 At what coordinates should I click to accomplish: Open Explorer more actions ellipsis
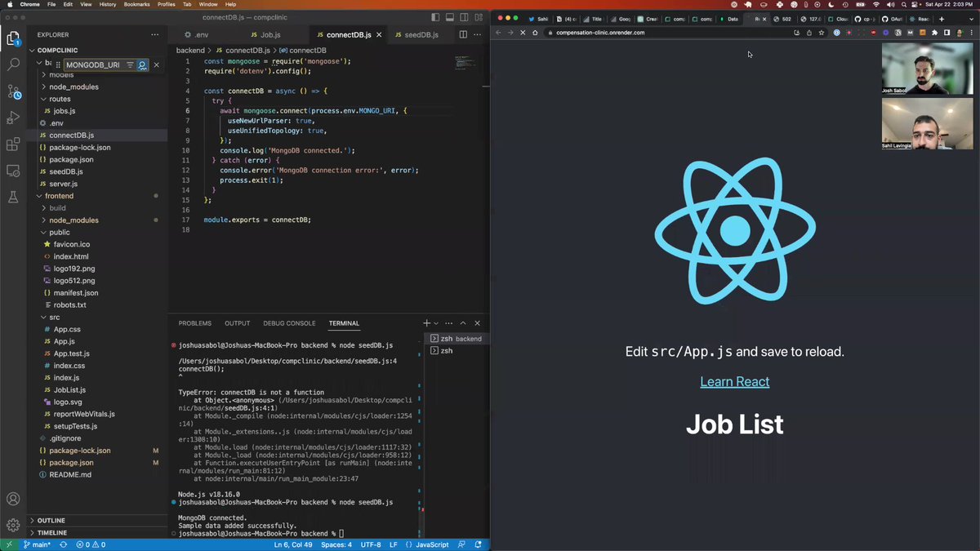(x=154, y=34)
